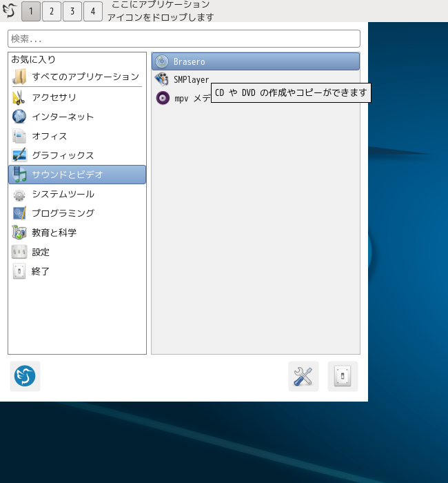The height and width of the screenshot is (483, 448).
Task: Switch to workspace 4
Action: pyautogui.click(x=93, y=12)
